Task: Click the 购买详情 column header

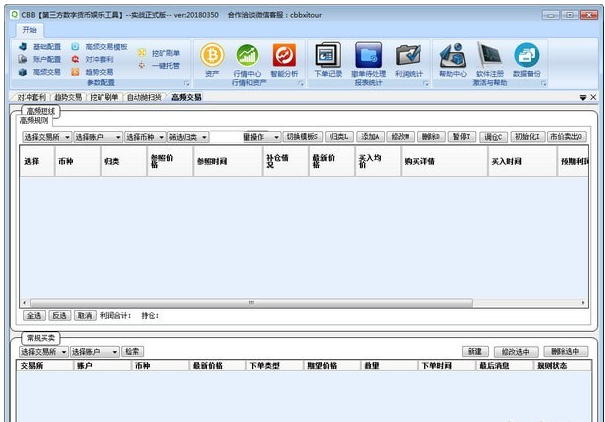Action: [x=444, y=161]
